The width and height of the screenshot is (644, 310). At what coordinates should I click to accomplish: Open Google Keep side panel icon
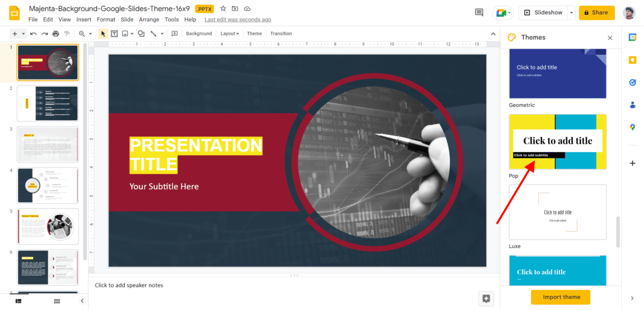[633, 60]
